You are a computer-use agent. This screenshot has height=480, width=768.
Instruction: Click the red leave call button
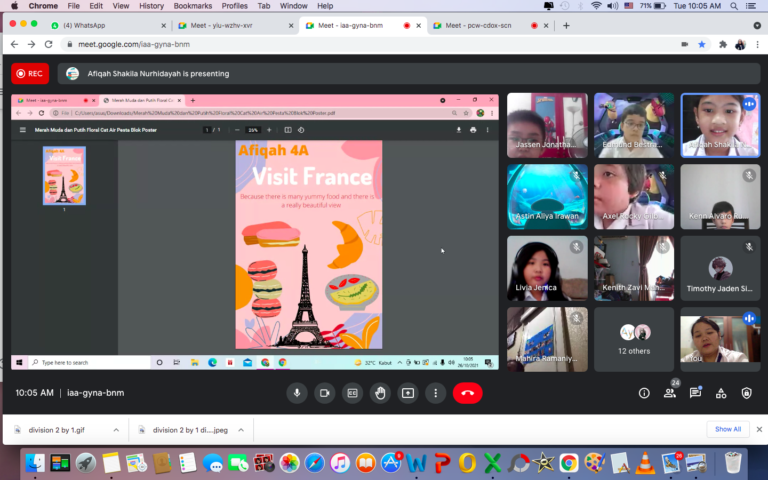[467, 393]
